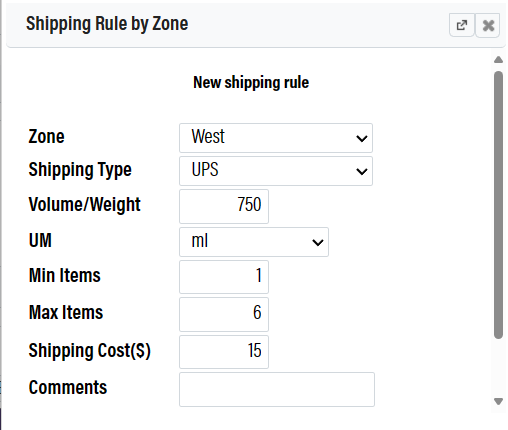Click the Zone field label
Image resolution: width=508 pixels, height=430 pixels.
click(46, 137)
